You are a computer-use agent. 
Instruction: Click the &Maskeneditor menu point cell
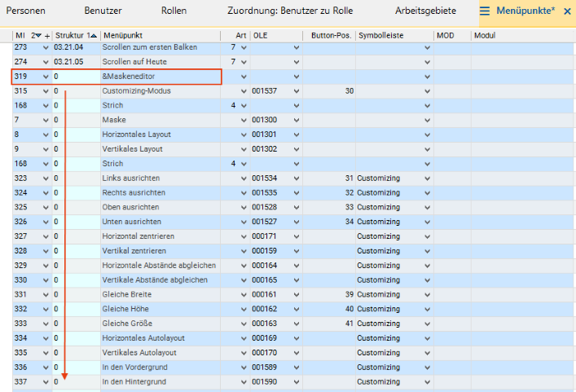159,77
